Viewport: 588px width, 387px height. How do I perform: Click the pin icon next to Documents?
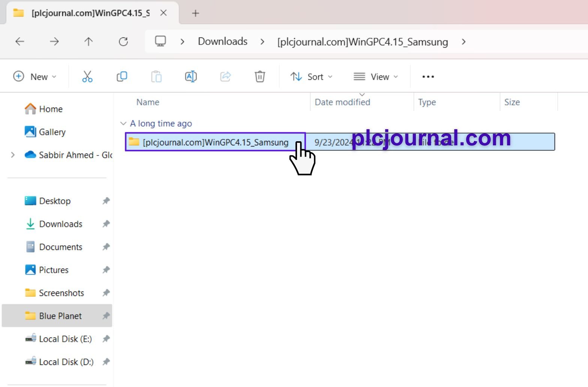[x=106, y=247]
